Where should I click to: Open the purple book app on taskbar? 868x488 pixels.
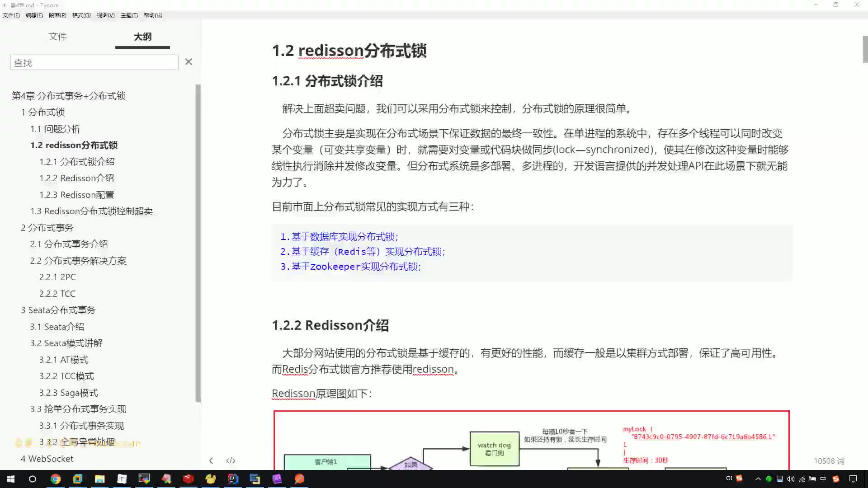[277, 479]
